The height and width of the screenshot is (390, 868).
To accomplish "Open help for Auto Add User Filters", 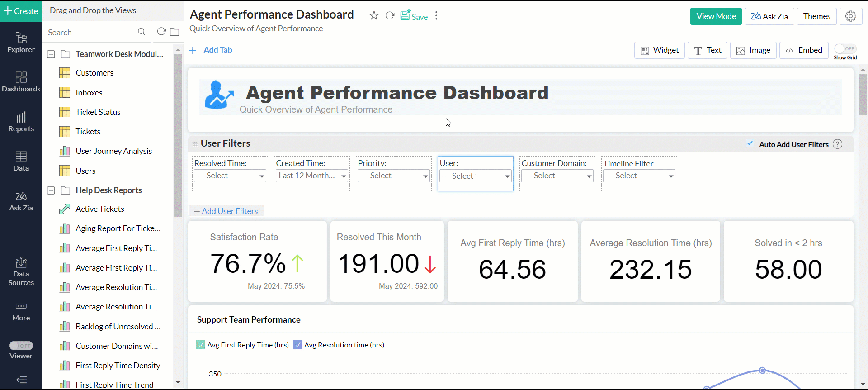I will pos(838,144).
